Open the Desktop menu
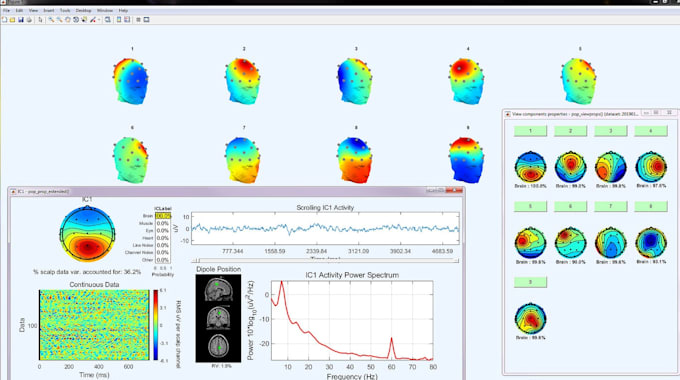 point(84,10)
